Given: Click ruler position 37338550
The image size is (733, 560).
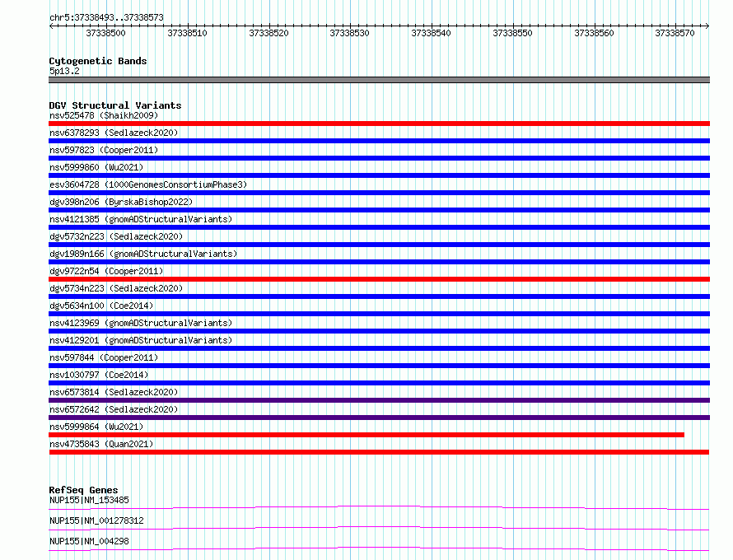Looking at the screenshot, I should (x=513, y=33).
